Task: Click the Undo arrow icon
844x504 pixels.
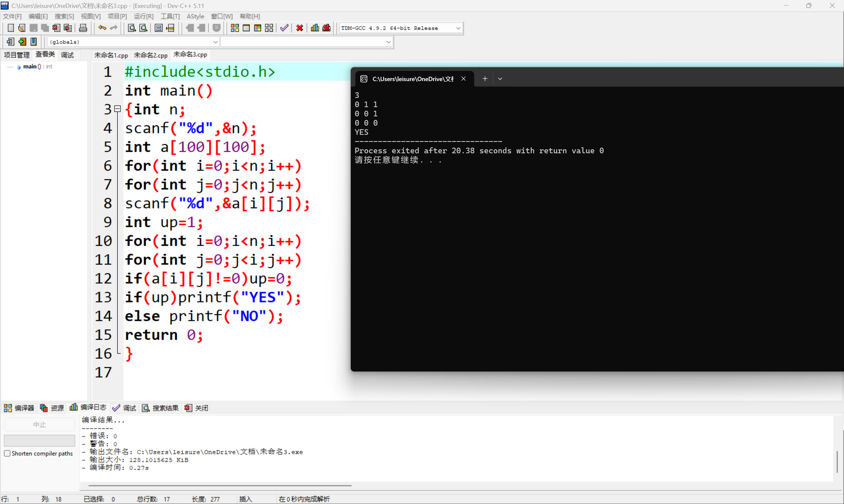Action: click(102, 28)
